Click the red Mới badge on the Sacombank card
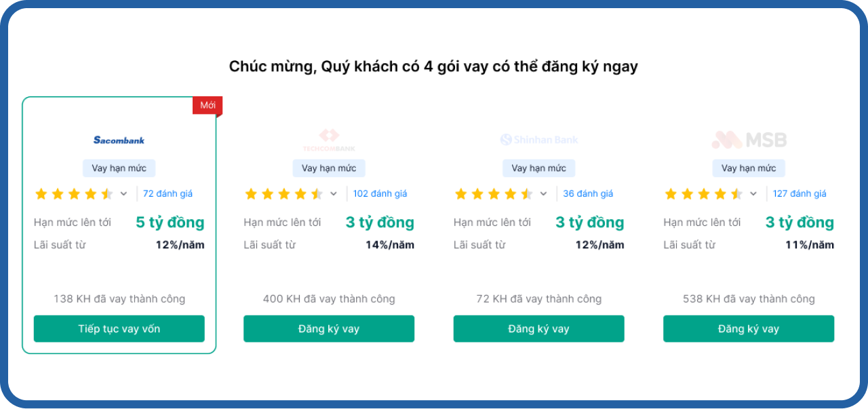Image resolution: width=868 pixels, height=409 pixels. (208, 106)
